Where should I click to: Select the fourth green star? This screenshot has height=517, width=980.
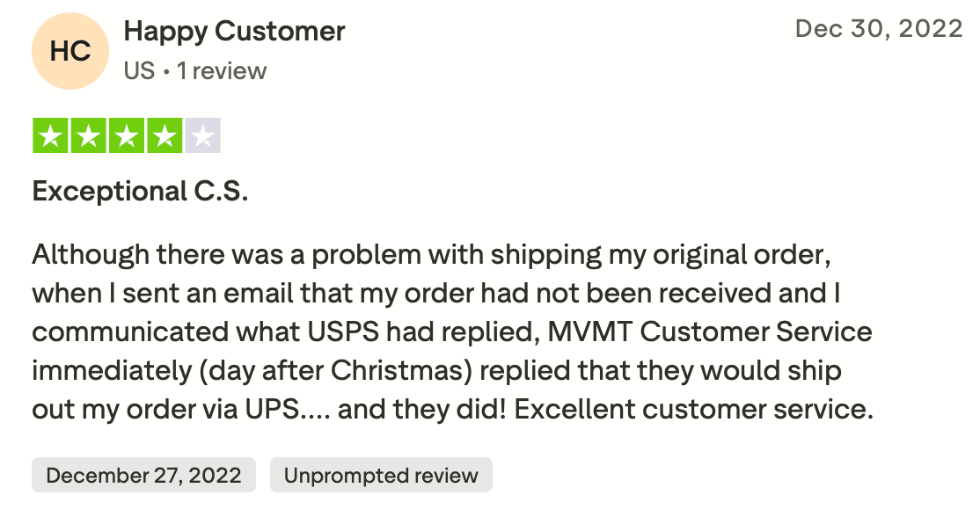coord(165,135)
